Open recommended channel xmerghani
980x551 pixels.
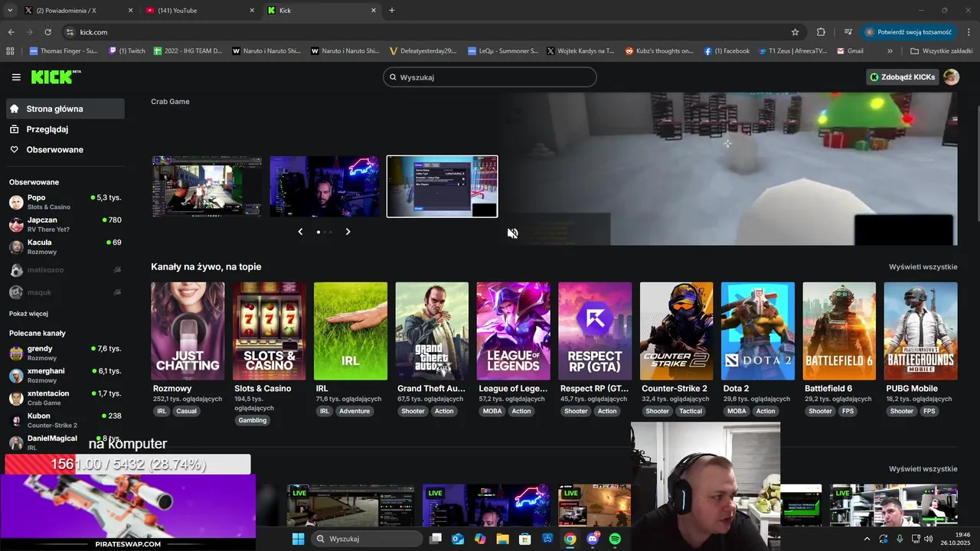65,375
